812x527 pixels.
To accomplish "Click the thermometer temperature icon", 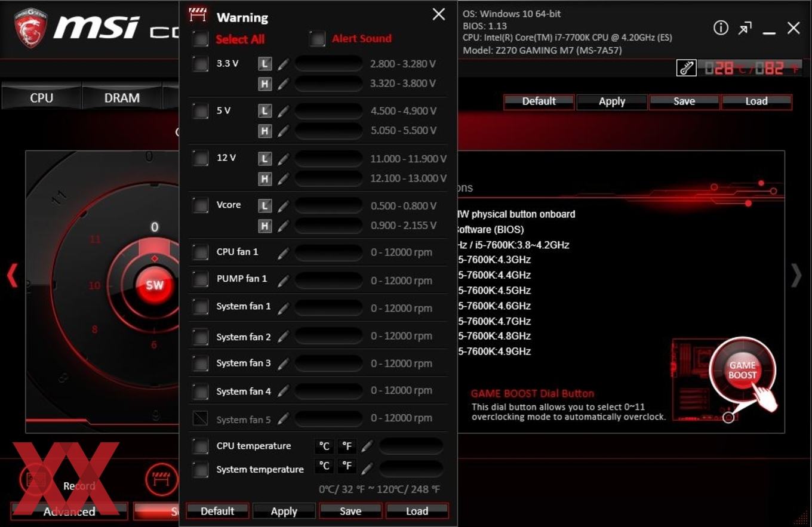I will point(686,68).
